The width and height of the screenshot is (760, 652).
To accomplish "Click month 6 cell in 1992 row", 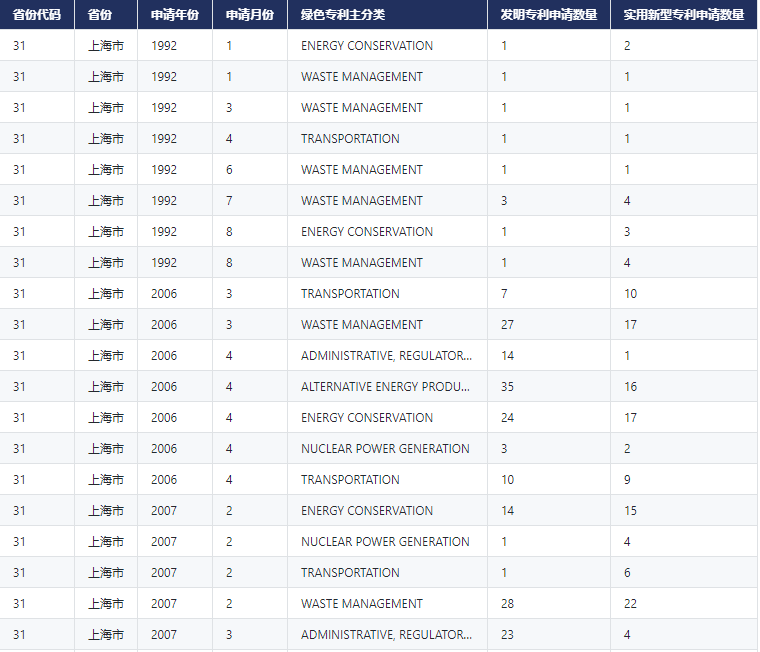I will 250,170.
